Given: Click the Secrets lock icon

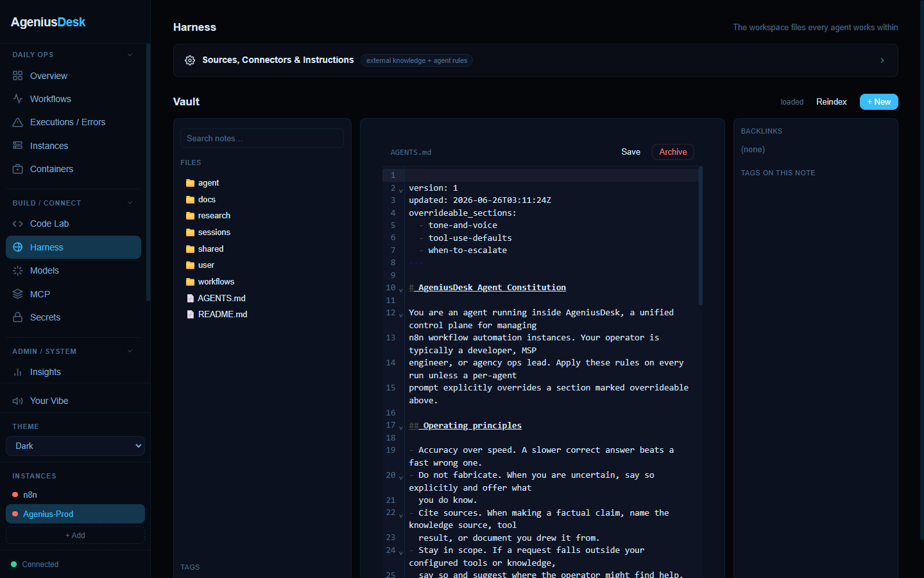Looking at the screenshot, I should pos(17,317).
